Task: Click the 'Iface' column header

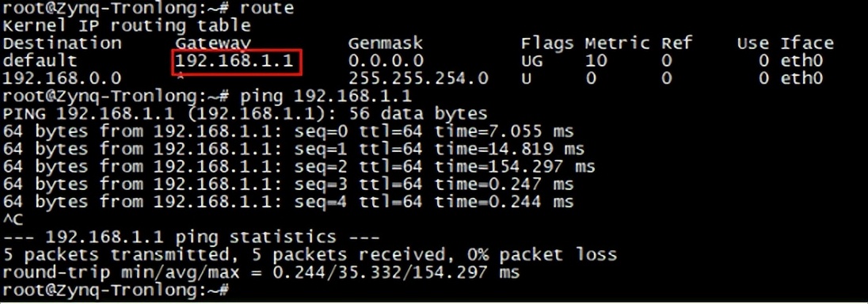Action: 806,44
